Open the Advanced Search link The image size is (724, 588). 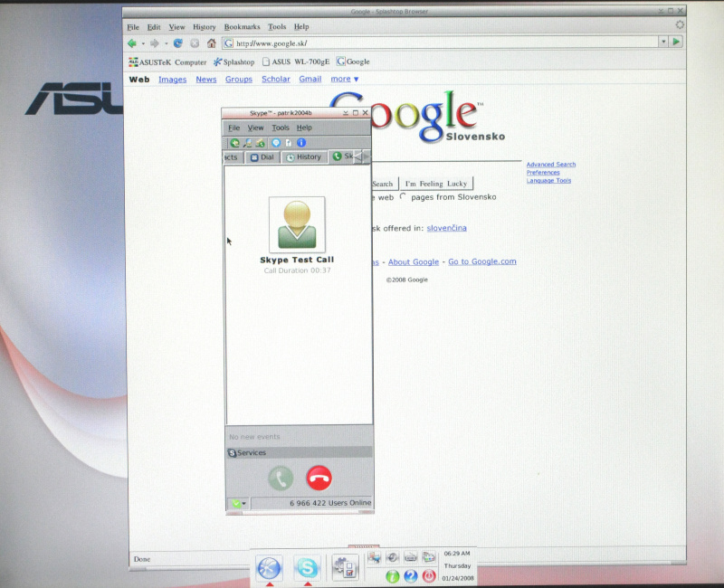551,165
